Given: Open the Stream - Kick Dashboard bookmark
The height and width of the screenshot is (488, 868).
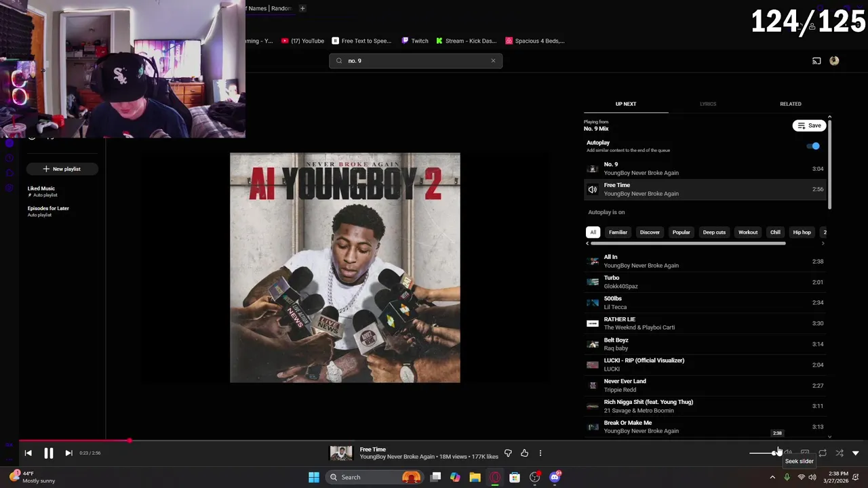Looking at the screenshot, I should [x=467, y=41].
